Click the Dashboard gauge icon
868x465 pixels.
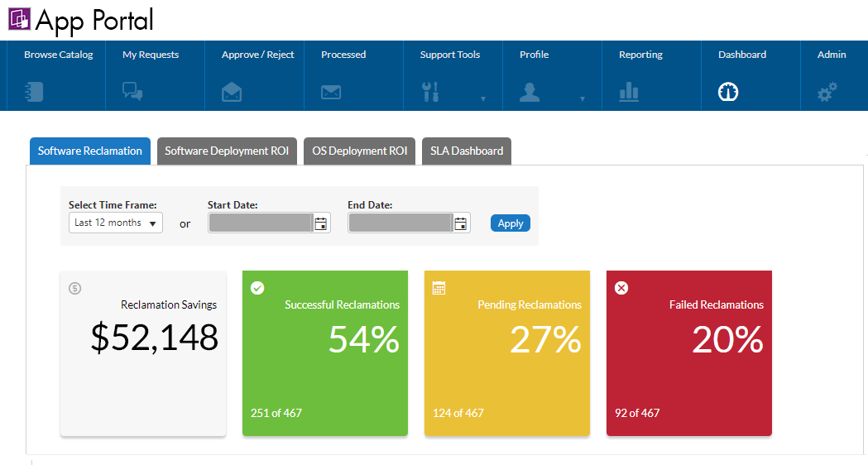728,92
